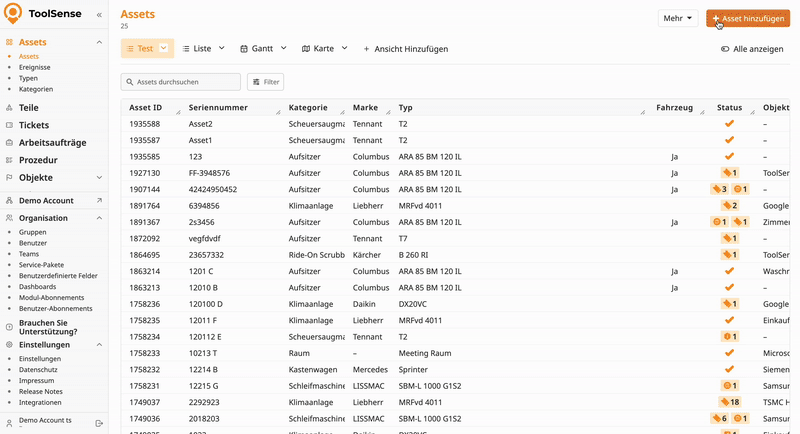Click the ticket badge showing 6 for asset 1749036
The height and width of the screenshot is (434, 800).
(719, 418)
